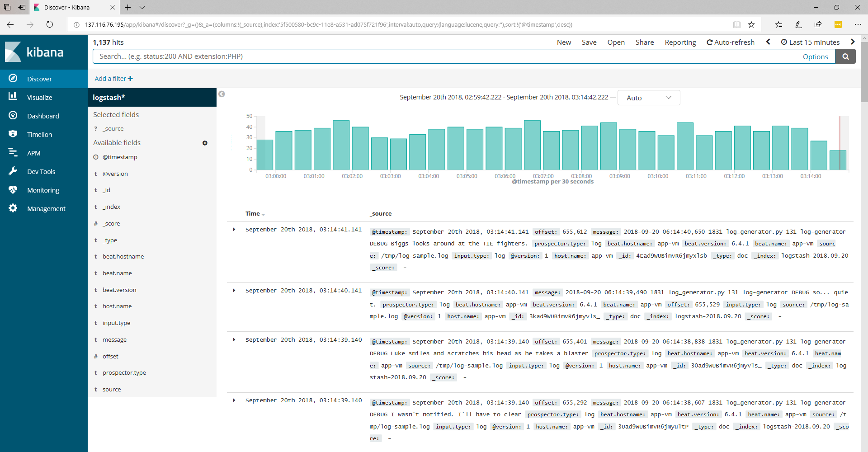Click the offset field in list

(110, 356)
